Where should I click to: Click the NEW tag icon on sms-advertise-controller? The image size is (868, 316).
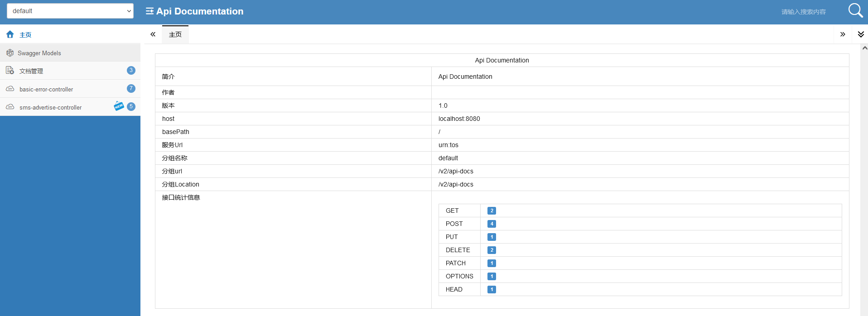(119, 106)
